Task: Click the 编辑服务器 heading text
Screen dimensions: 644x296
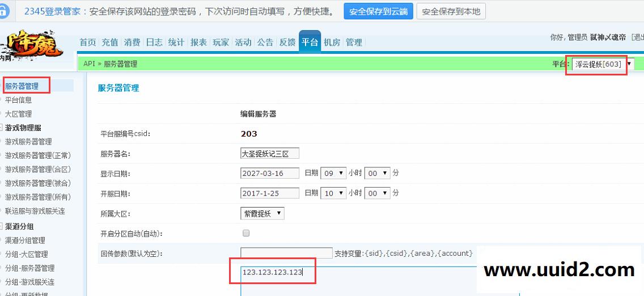Action: point(258,114)
